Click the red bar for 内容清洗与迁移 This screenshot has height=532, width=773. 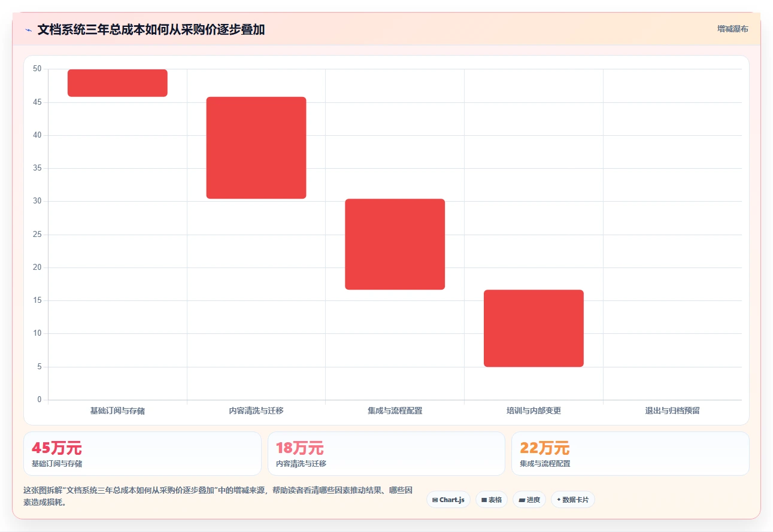[x=256, y=148]
